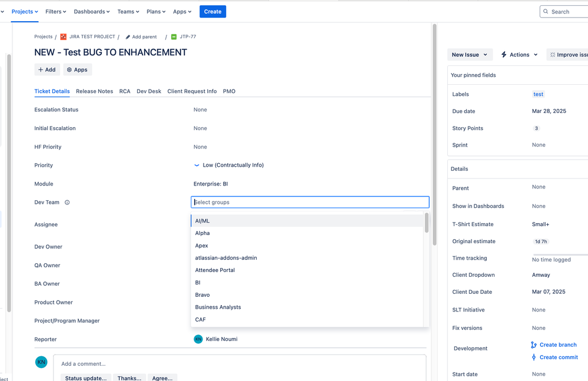588x381 pixels.
Task: Click the JTP-77 issue key link
Action: tap(188, 37)
